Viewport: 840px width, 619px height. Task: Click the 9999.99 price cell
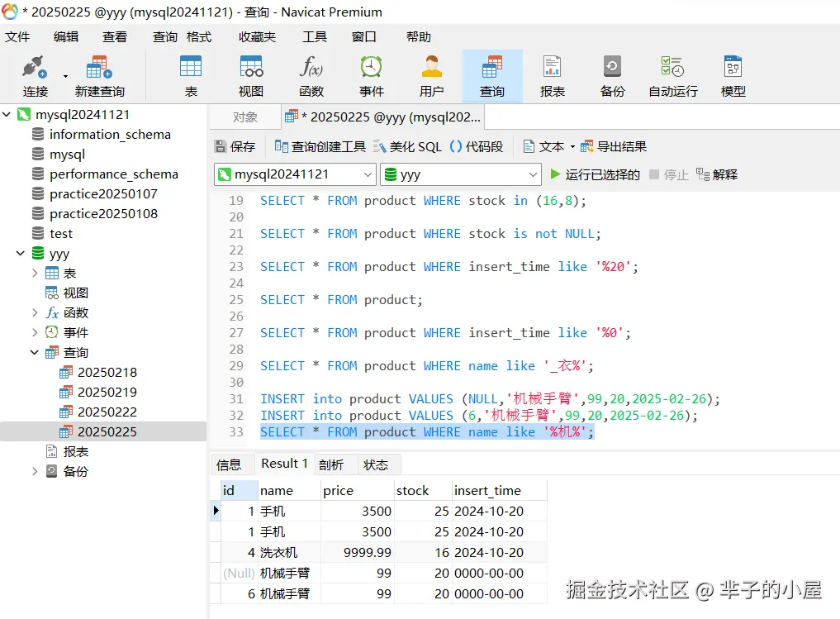click(358, 553)
